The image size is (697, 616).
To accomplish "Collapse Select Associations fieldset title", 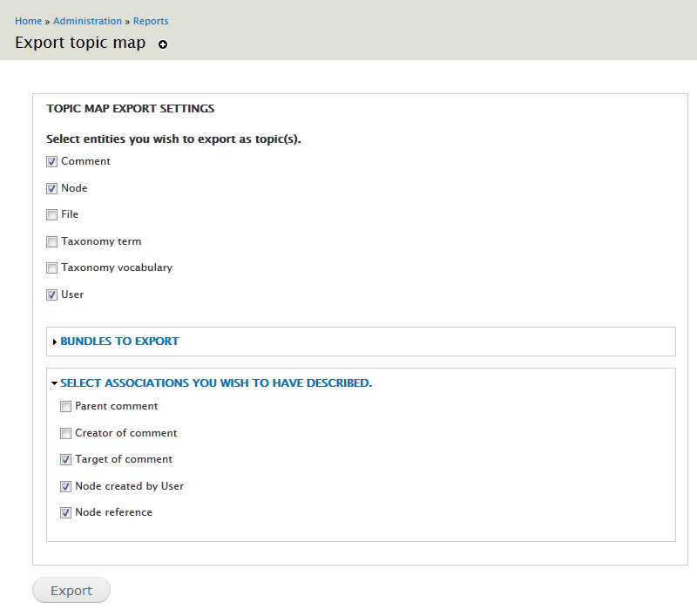I will pos(216,383).
